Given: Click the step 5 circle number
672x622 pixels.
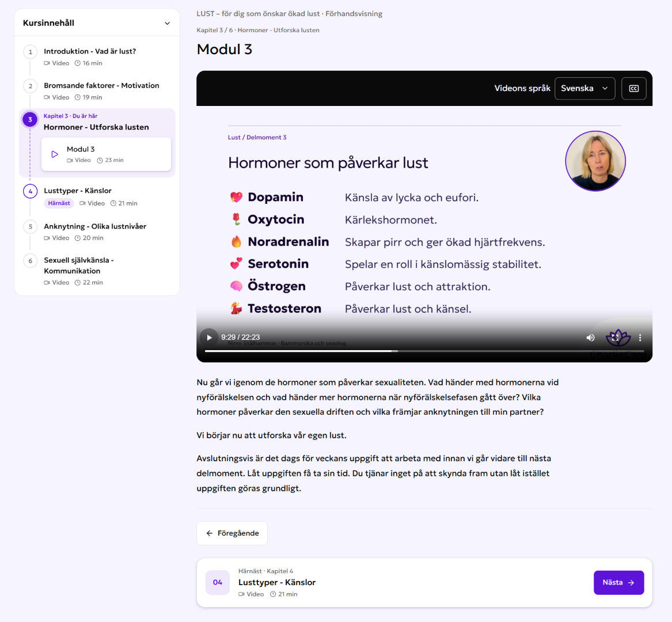Looking at the screenshot, I should click(x=30, y=227).
